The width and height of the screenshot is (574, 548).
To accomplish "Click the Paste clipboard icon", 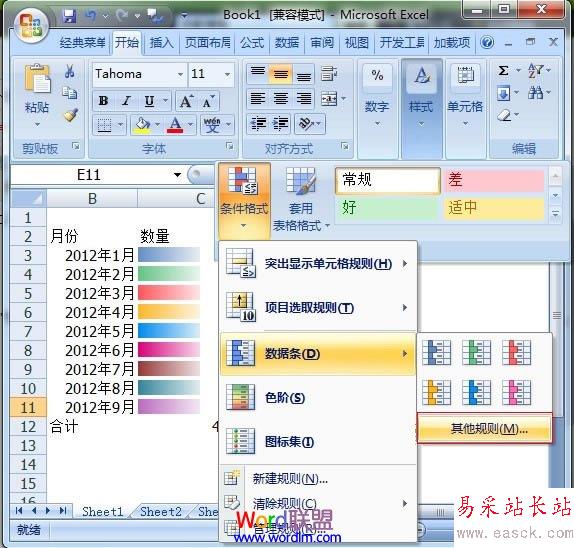I will click(x=37, y=78).
